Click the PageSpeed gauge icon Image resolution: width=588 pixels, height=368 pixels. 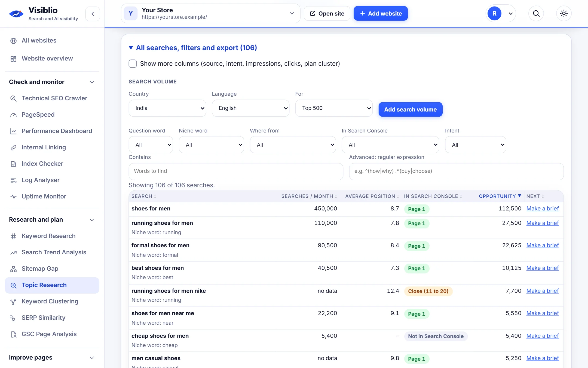[x=13, y=115]
